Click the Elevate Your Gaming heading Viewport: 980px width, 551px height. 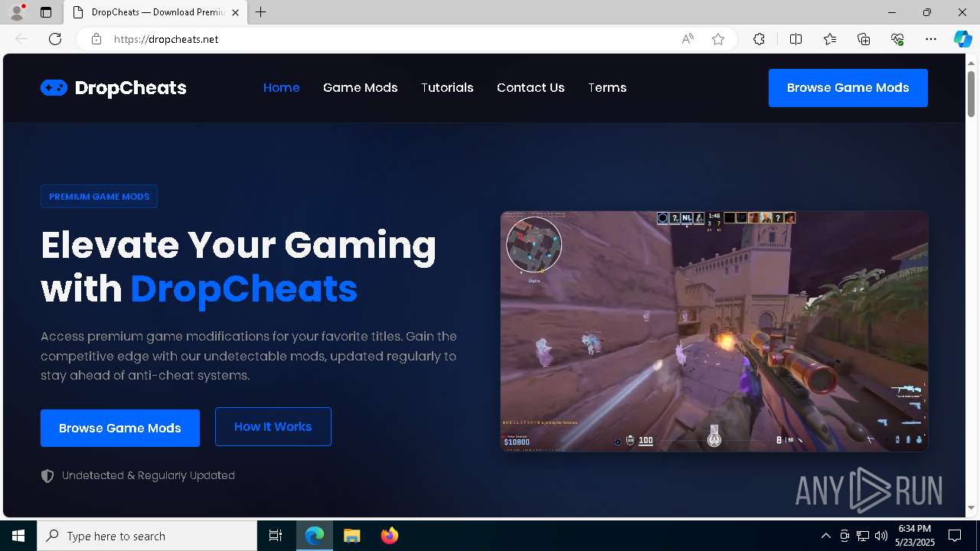(239, 267)
